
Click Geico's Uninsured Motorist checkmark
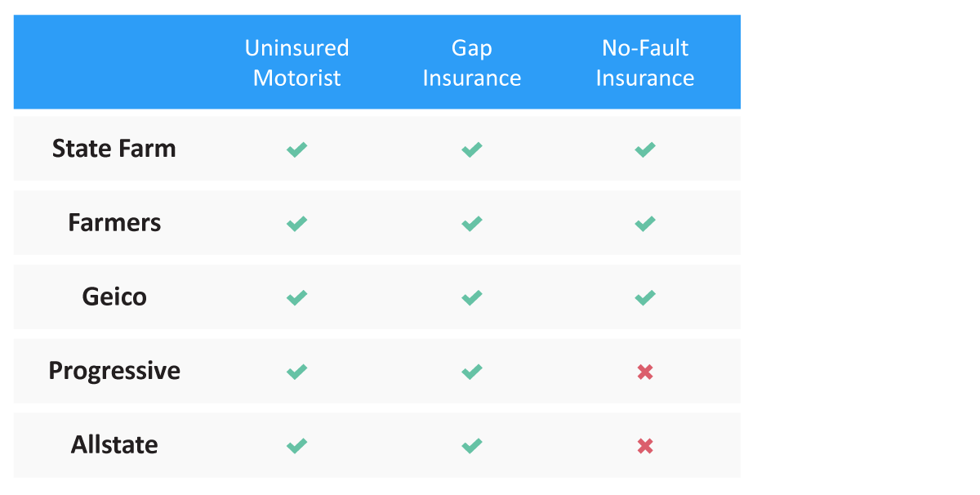pos(296,297)
